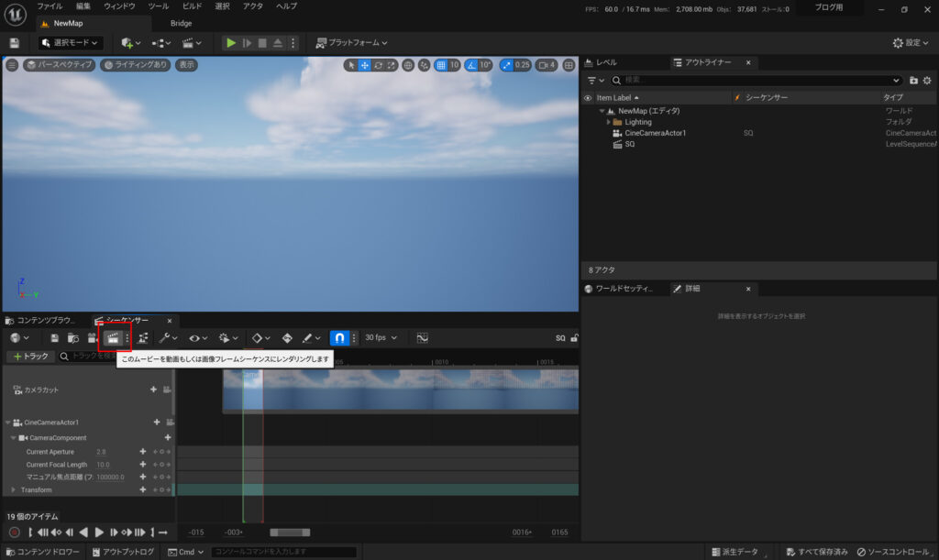Click the Sequencer curve editor icon
The height and width of the screenshot is (560, 939).
coord(422,338)
